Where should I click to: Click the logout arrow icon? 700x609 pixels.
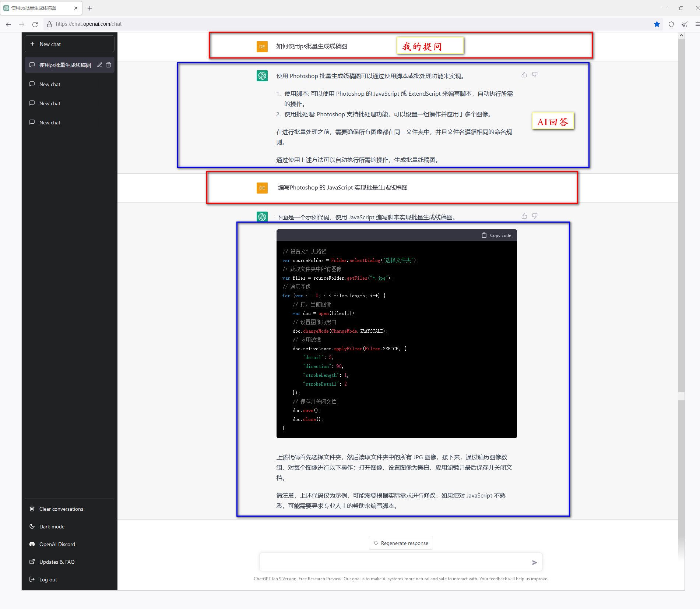(32, 580)
